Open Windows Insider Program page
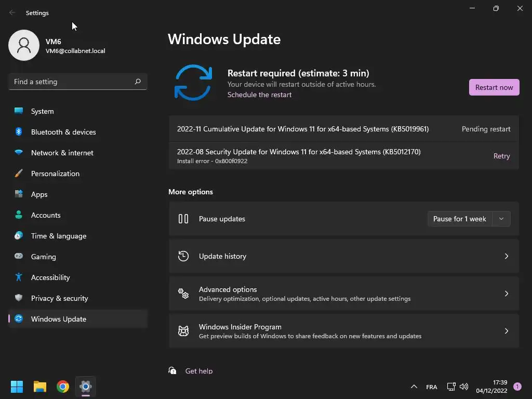This screenshot has height=399, width=532. point(343,331)
